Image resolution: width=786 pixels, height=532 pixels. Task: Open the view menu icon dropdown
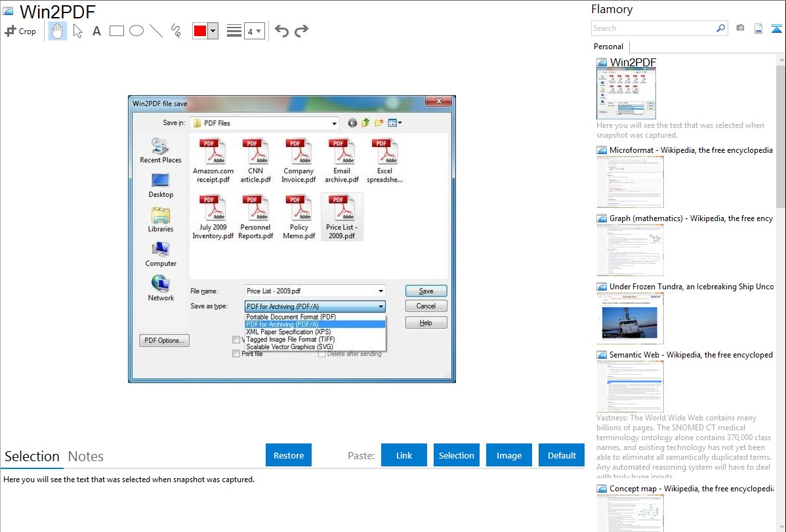pyautogui.click(x=395, y=123)
